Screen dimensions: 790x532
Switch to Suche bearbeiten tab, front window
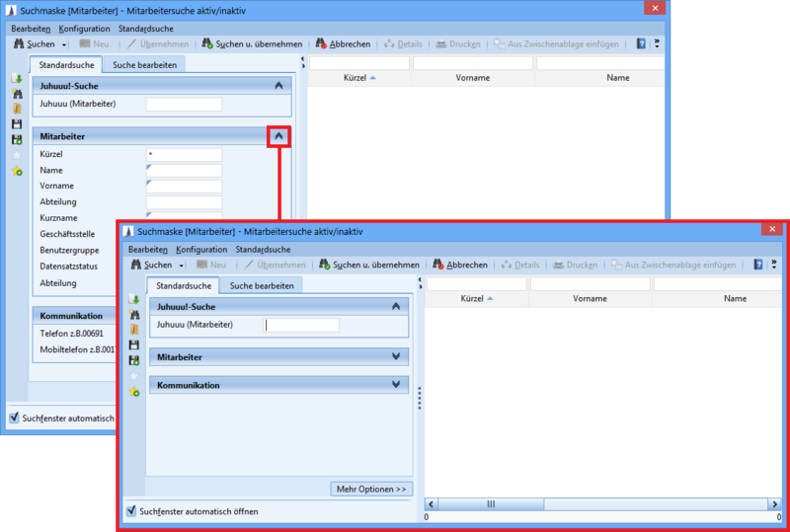262,285
